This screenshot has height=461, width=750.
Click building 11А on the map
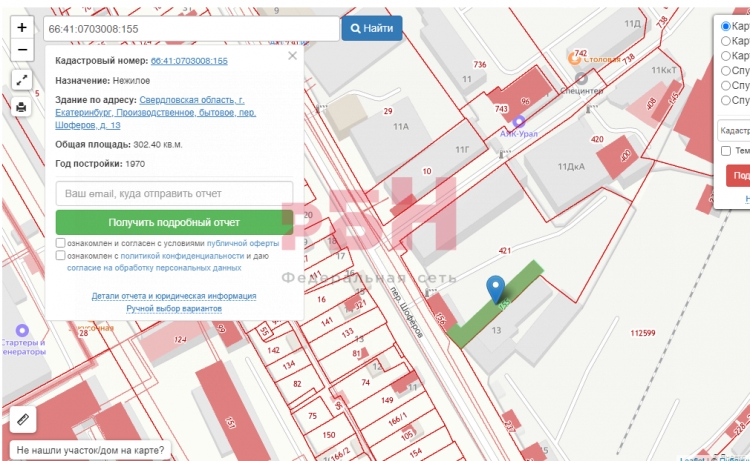tap(401, 127)
